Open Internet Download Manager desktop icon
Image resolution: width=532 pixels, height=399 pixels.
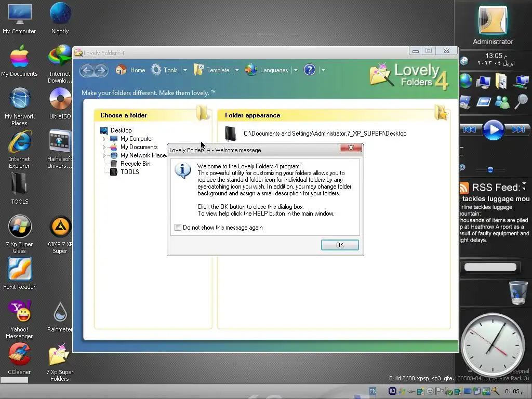click(60, 64)
